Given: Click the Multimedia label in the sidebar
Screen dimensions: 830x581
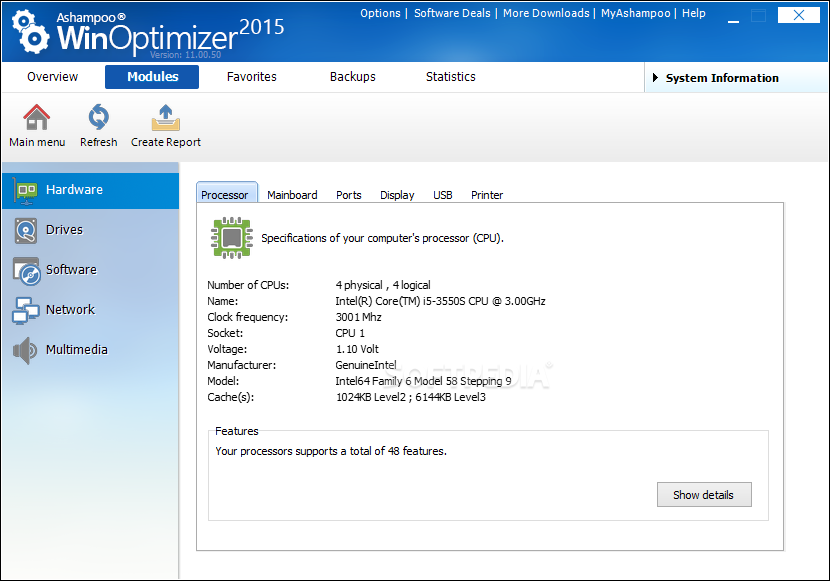Looking at the screenshot, I should pos(77,349).
